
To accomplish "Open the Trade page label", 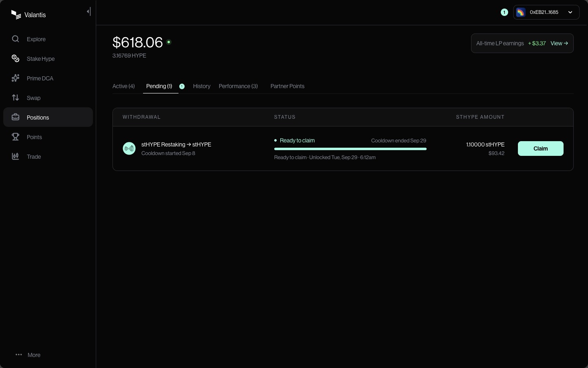I will 34,157.
